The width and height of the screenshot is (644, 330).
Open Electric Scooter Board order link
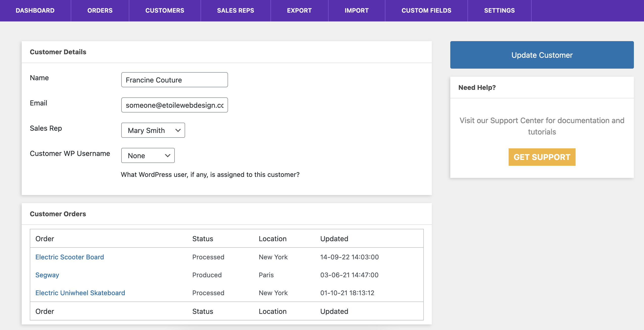tap(70, 257)
